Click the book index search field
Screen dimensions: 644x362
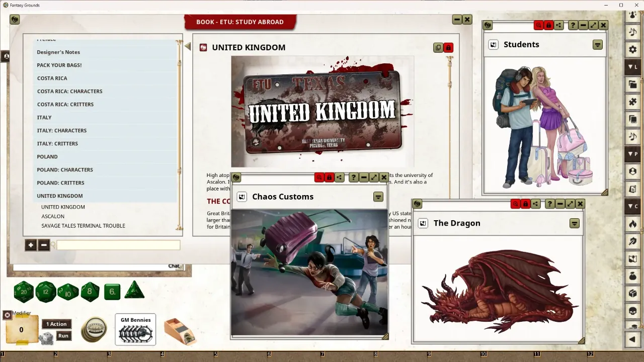118,245
